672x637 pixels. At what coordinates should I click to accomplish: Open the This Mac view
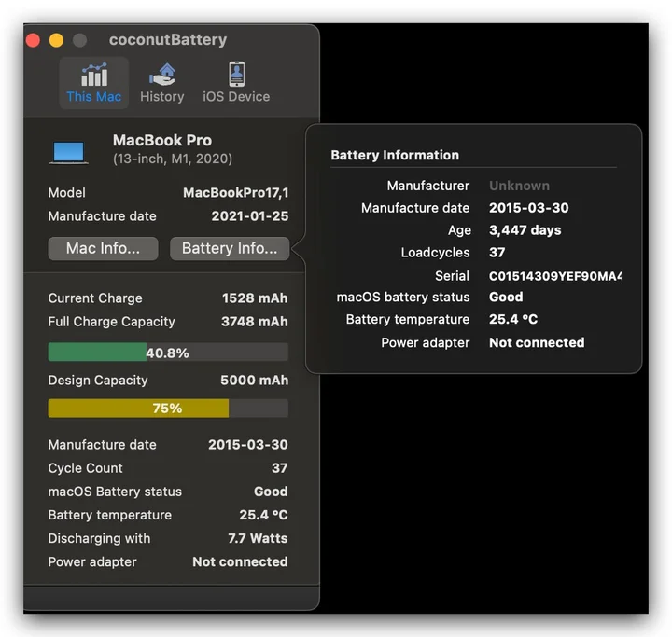[x=93, y=83]
